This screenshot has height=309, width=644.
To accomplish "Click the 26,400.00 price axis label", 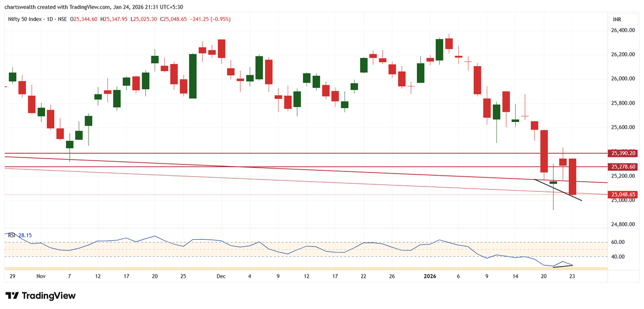I will click(x=624, y=30).
